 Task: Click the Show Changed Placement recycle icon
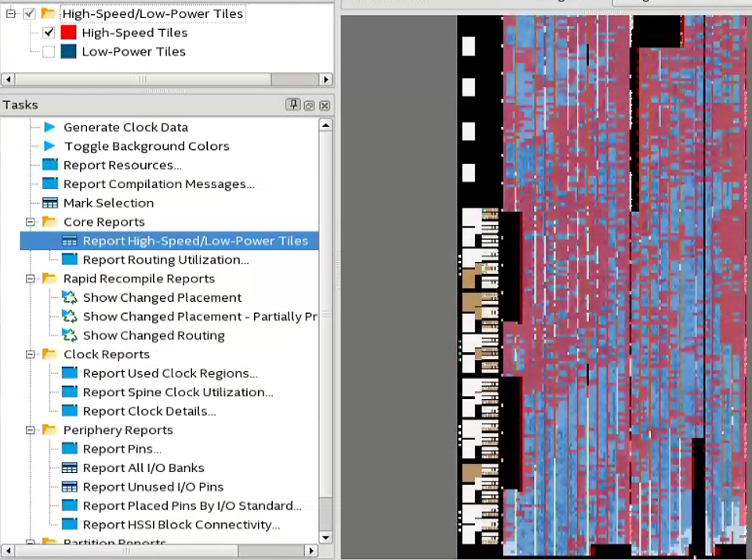70,297
